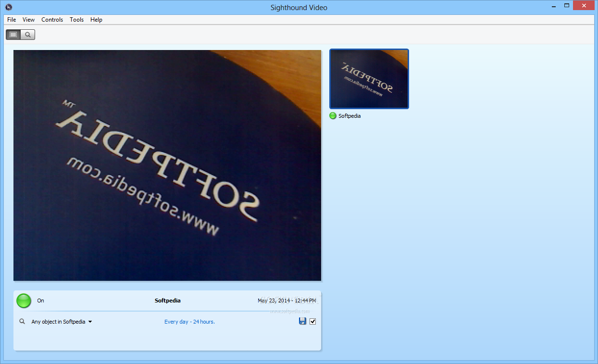Uncheck the rule enabled checkbox
This screenshot has height=364, width=598.
pyautogui.click(x=313, y=321)
